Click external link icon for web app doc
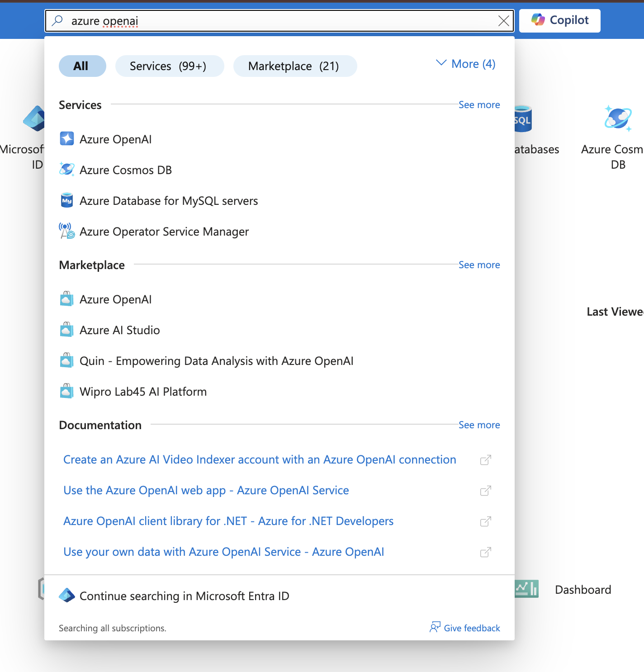 tap(485, 491)
